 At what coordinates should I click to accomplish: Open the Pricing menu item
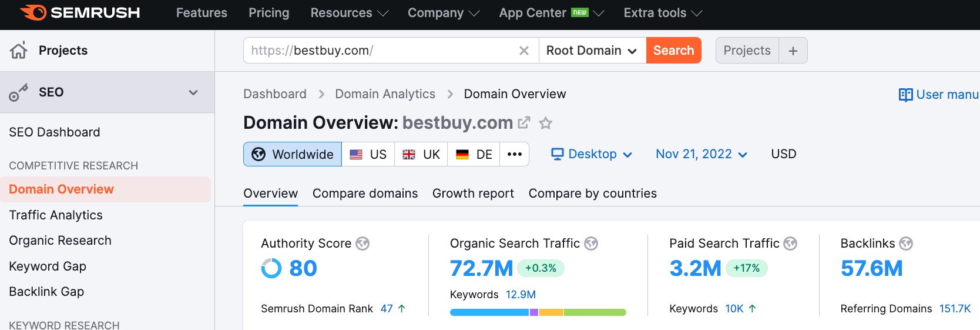coord(269,13)
